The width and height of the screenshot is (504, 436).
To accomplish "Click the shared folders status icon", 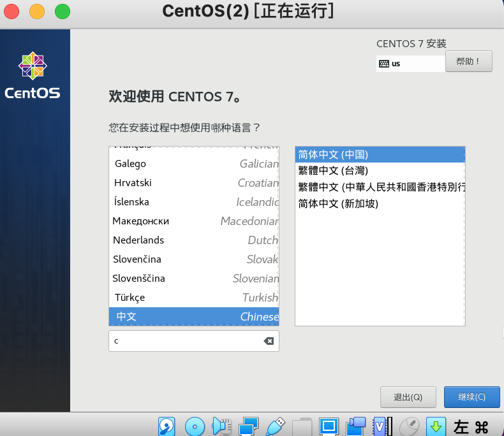I will tap(302, 426).
